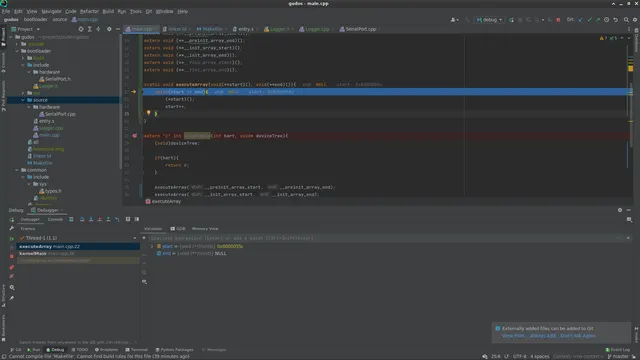Image resolution: width=640 pixels, height=360 pixels.
Task: Open debug run configuration dropdown
Action: [x=489, y=20]
